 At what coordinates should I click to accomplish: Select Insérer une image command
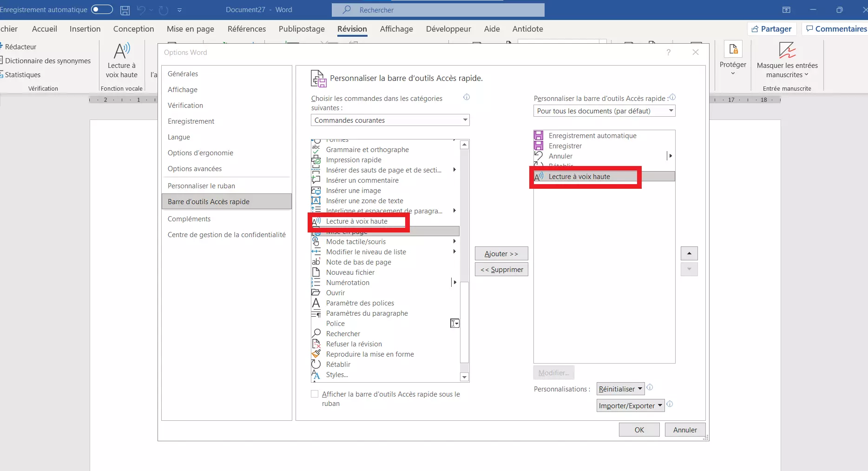(x=385, y=191)
